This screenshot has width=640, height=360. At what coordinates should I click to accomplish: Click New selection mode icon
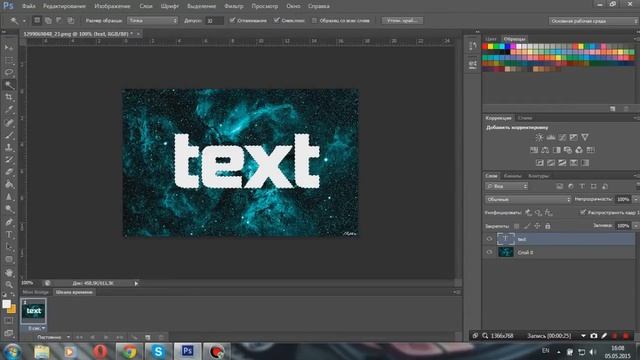tap(37, 20)
